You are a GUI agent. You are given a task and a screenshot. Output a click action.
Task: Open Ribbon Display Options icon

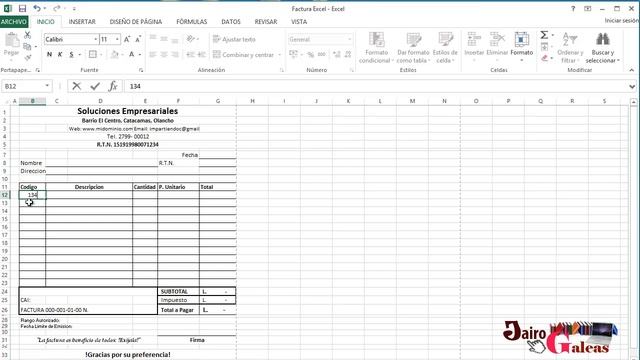[x=588, y=8]
